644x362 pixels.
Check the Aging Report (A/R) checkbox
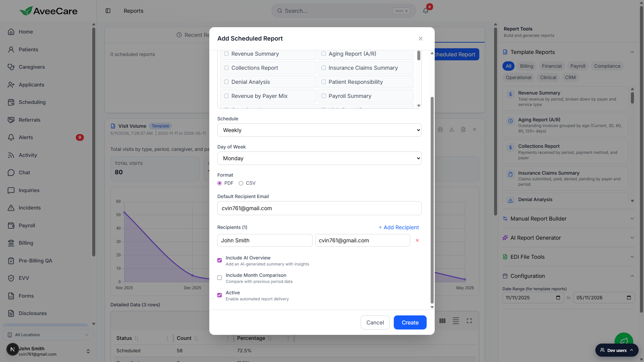(324, 54)
